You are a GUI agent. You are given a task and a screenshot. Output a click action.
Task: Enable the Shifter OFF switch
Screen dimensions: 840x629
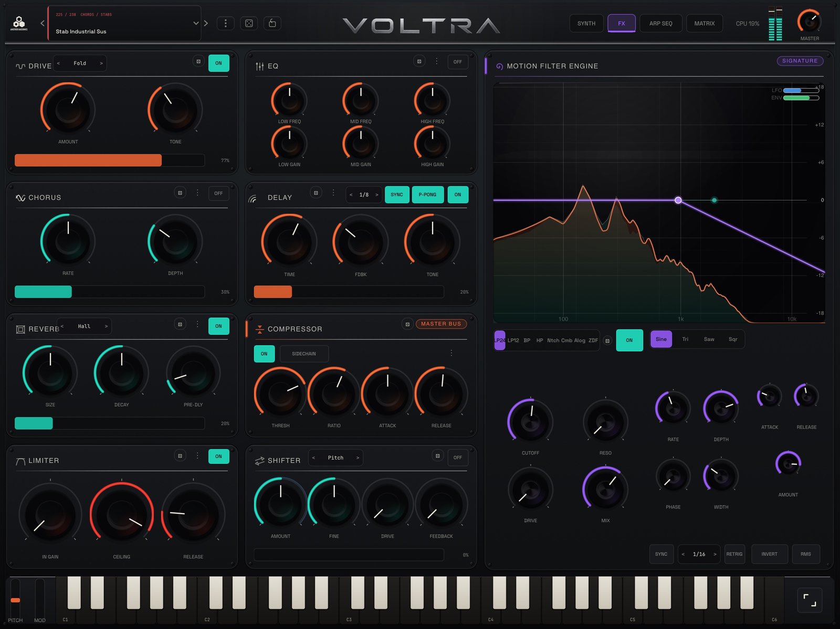click(458, 457)
